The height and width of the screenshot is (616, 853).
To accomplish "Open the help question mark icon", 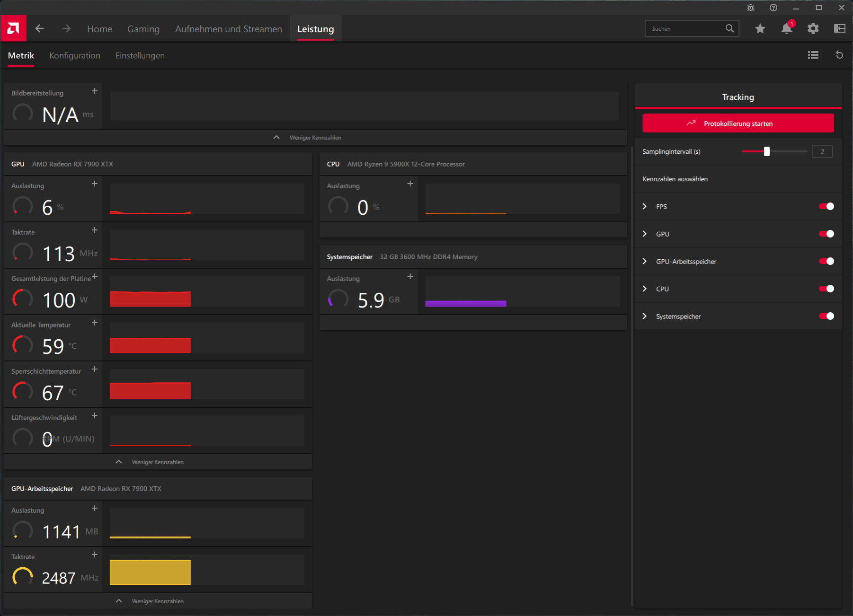I will click(773, 8).
